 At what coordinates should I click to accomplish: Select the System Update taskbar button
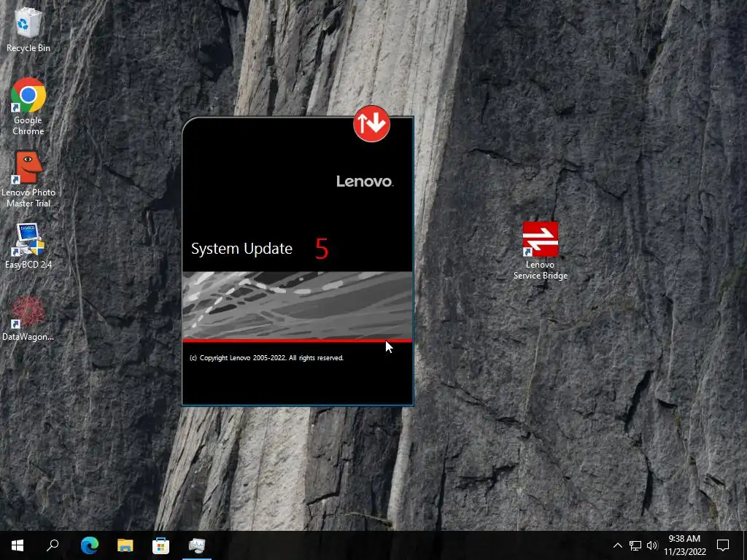point(197,545)
